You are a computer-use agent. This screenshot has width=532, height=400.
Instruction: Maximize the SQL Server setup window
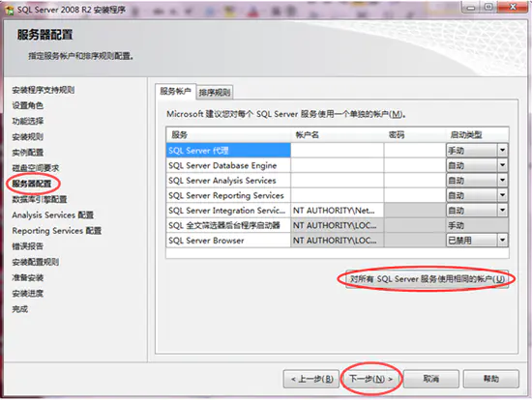point(488,7)
